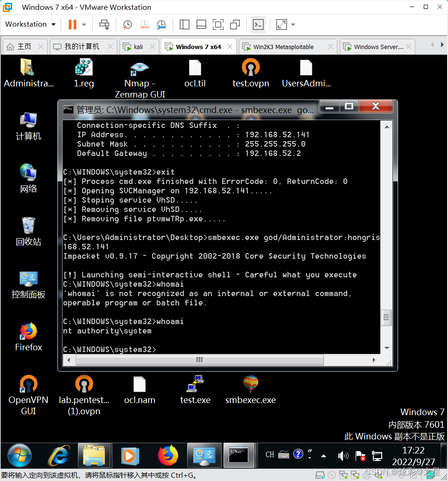Select the Administrator folder desktop icon
448x481 pixels.
[28, 73]
